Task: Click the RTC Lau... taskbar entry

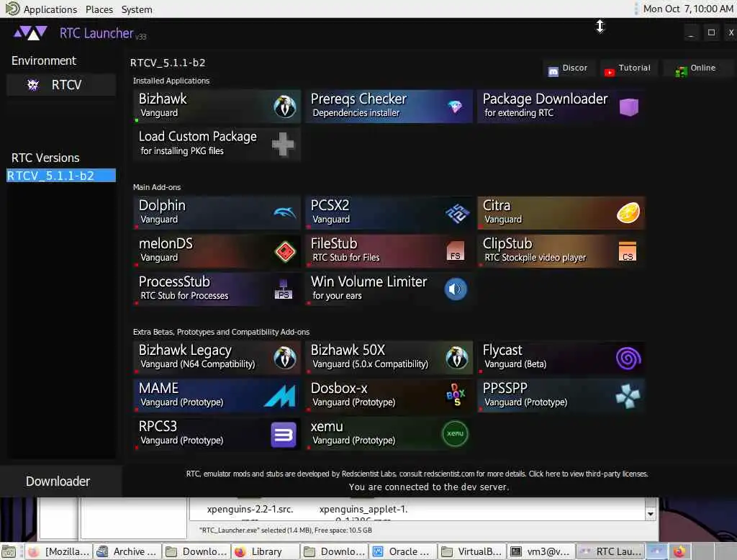Action: point(610,551)
